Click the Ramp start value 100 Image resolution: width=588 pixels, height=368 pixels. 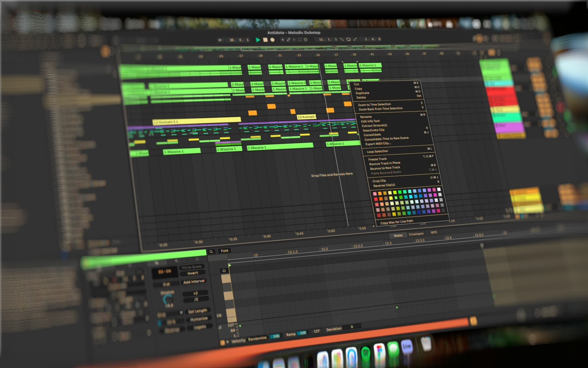(x=303, y=333)
